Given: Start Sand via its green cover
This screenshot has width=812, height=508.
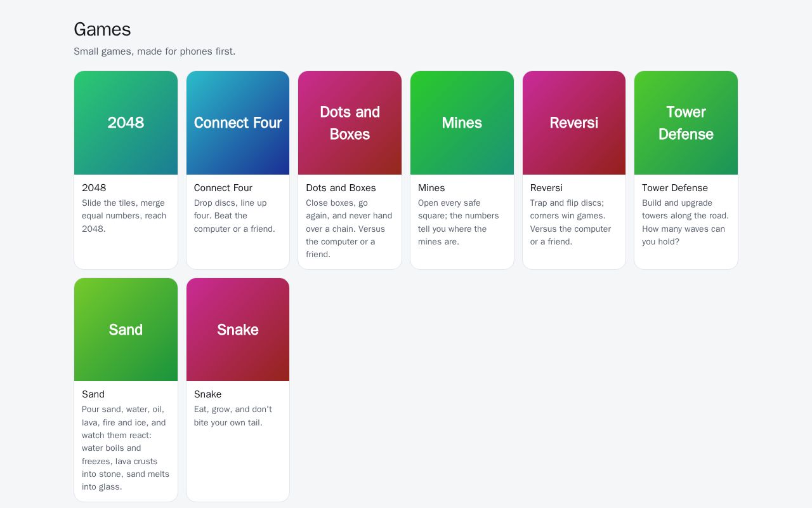Looking at the screenshot, I should tap(126, 330).
